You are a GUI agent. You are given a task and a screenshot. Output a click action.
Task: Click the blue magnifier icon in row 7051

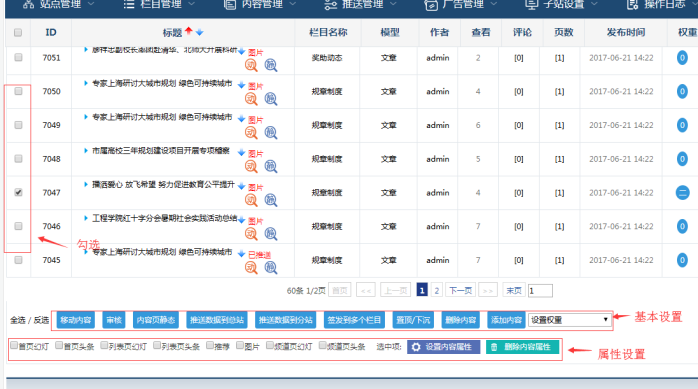(x=271, y=65)
